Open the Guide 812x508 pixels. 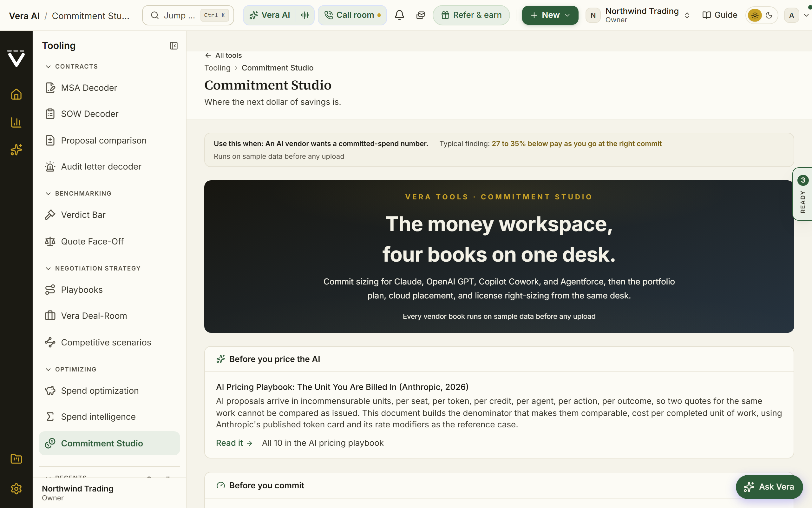coord(720,15)
